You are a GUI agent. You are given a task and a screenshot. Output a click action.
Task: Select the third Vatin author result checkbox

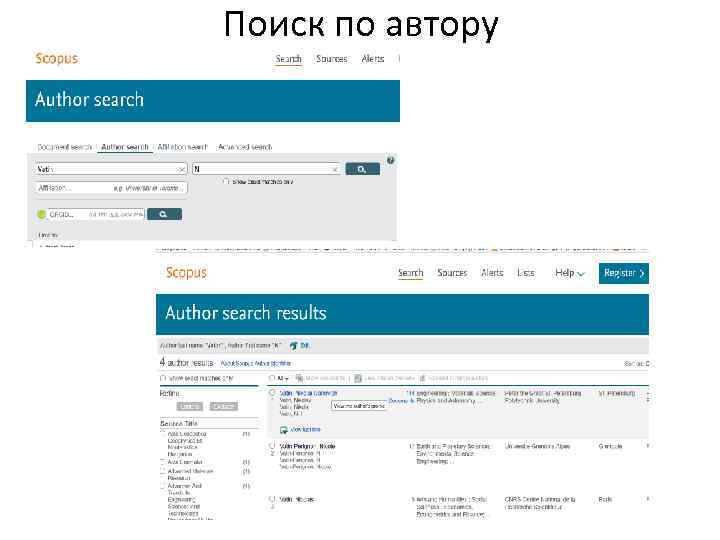coord(272,499)
